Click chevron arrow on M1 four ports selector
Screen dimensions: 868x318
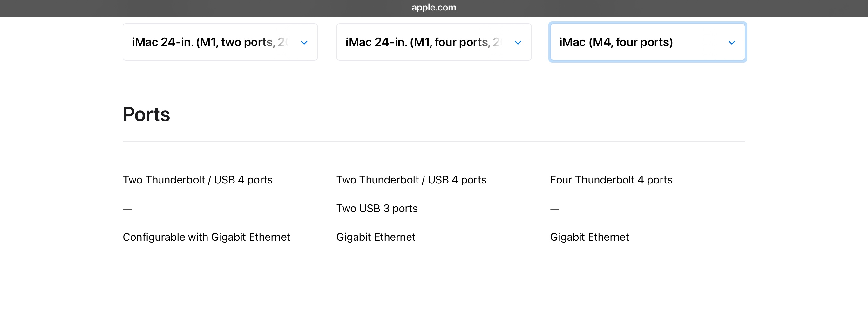518,43
